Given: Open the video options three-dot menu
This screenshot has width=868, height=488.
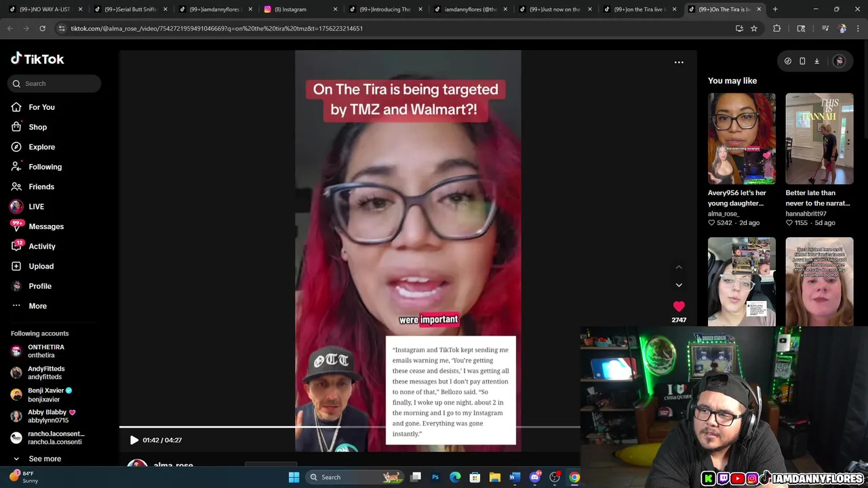Looking at the screenshot, I should (679, 62).
